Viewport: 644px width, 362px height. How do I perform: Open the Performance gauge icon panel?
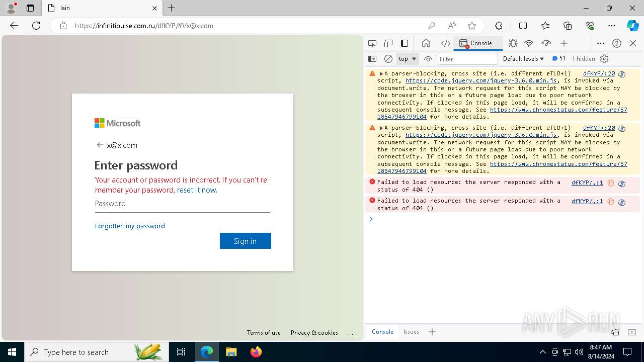coord(546,43)
